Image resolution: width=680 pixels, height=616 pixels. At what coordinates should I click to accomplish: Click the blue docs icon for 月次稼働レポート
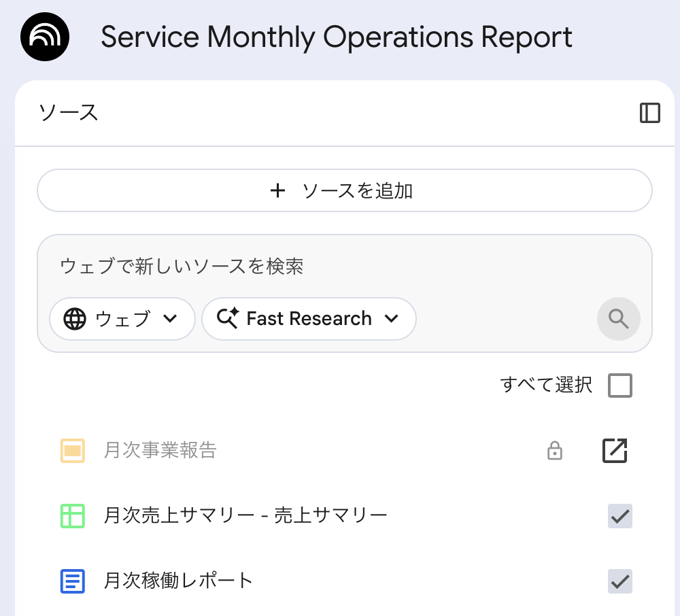tap(73, 581)
